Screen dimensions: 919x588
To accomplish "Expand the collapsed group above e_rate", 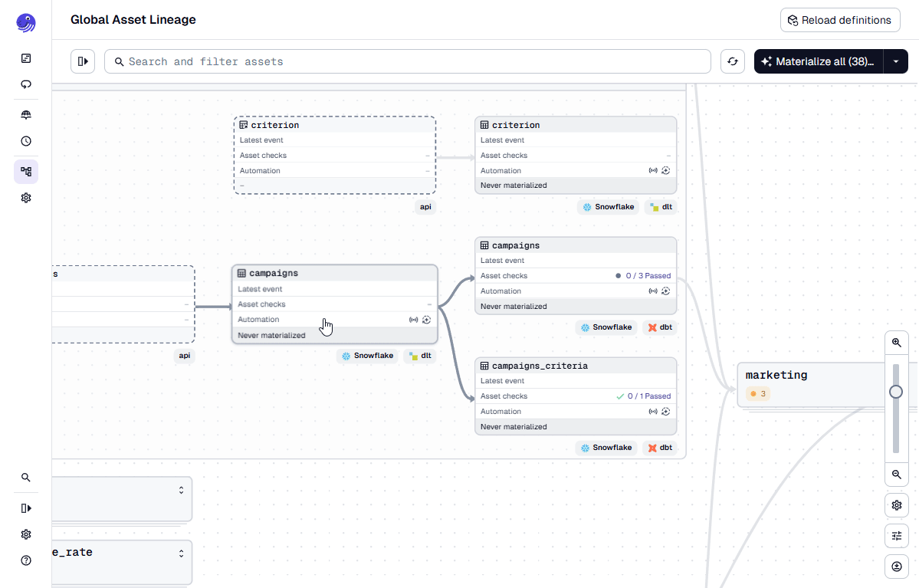I will [182, 491].
